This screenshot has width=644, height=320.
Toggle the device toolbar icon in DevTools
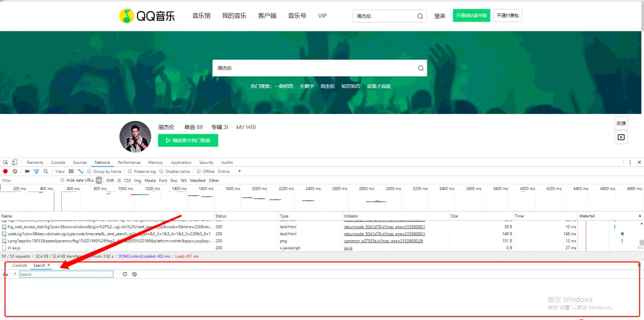(x=14, y=163)
